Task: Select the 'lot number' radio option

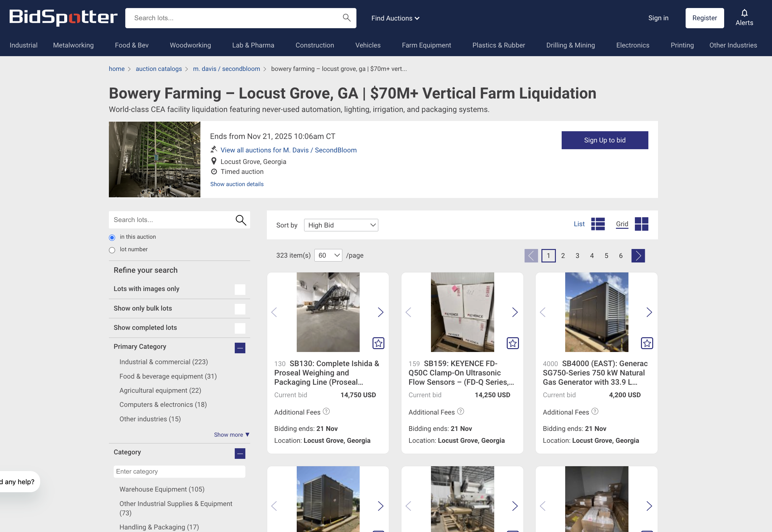Action: [112, 250]
